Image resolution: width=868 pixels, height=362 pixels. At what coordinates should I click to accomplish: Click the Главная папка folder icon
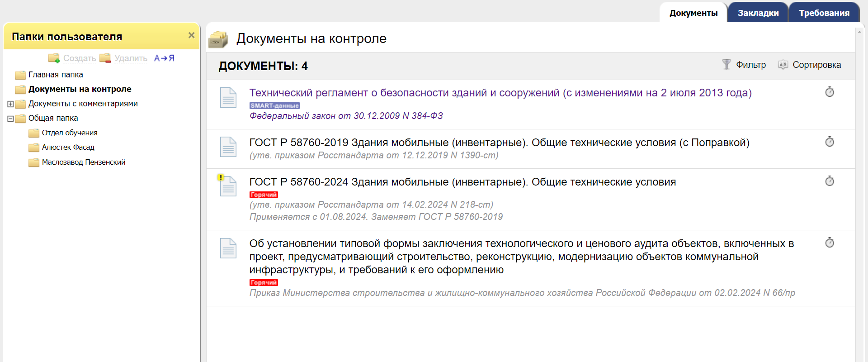tap(20, 75)
